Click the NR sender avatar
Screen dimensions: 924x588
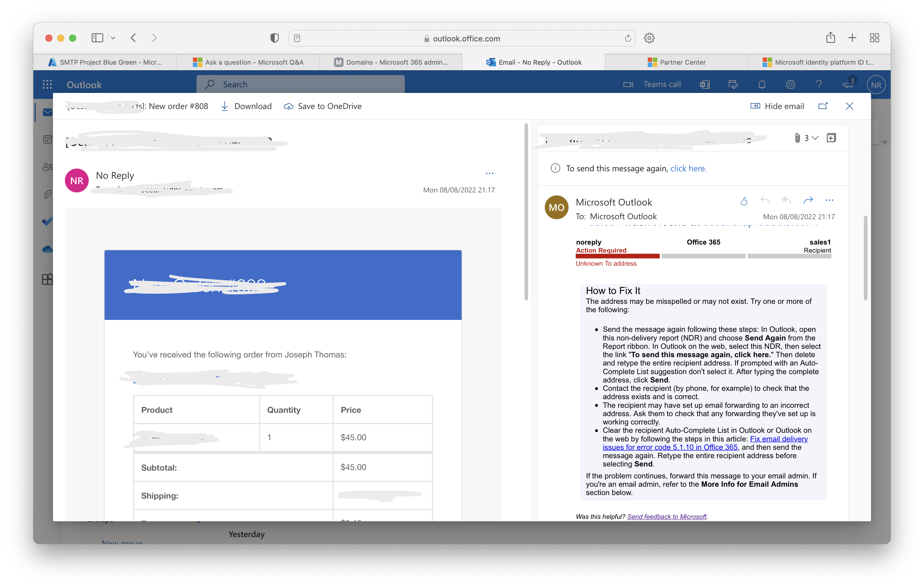(x=77, y=181)
